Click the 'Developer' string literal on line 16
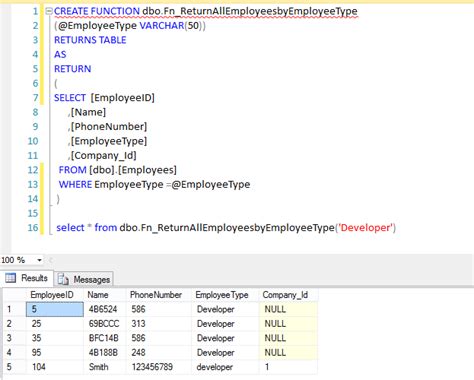The width and height of the screenshot is (474, 380). pyautogui.click(x=366, y=228)
